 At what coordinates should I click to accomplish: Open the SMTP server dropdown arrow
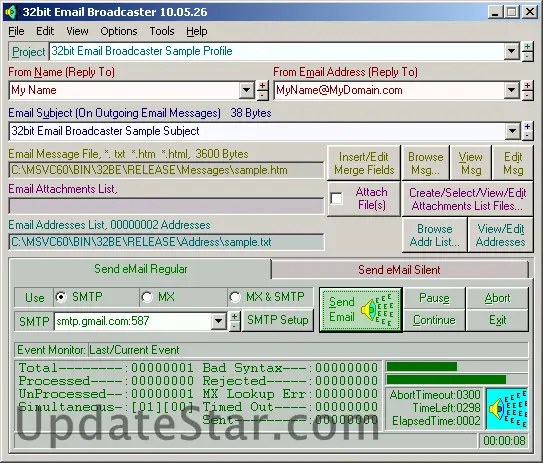[219, 321]
